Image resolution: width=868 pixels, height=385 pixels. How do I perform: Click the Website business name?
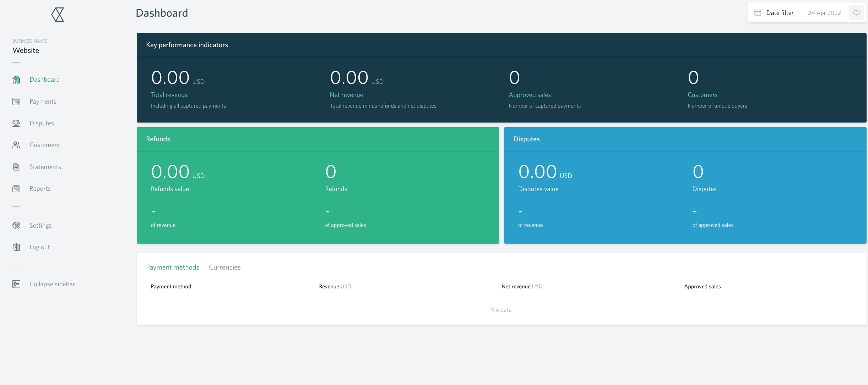pyautogui.click(x=26, y=50)
